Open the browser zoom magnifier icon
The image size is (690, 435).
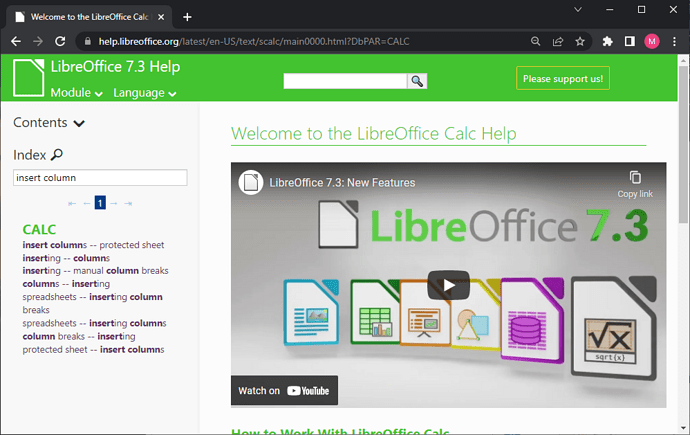point(535,41)
